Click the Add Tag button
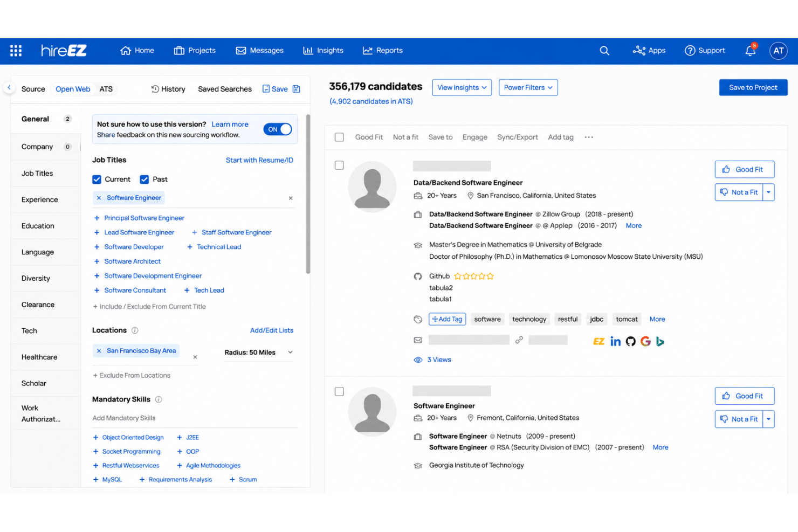The image size is (798, 532). click(447, 319)
